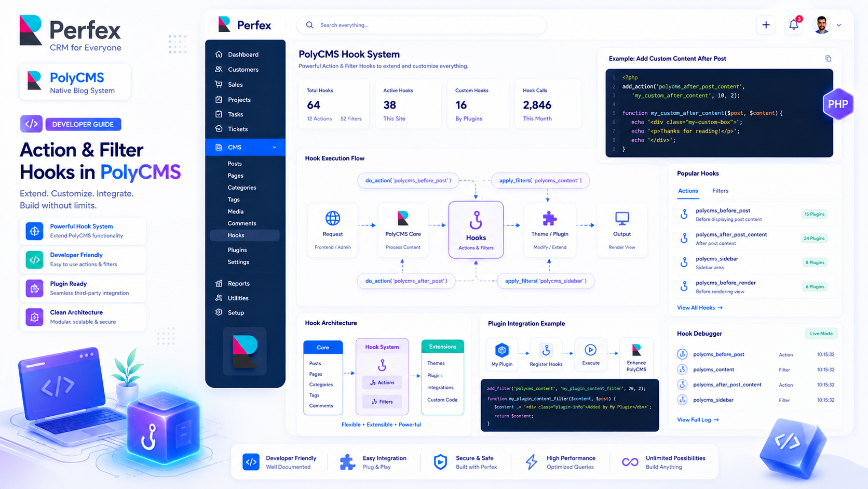Click do_action polycms_before_post pill
The height and width of the screenshot is (489, 868).
pos(408,180)
